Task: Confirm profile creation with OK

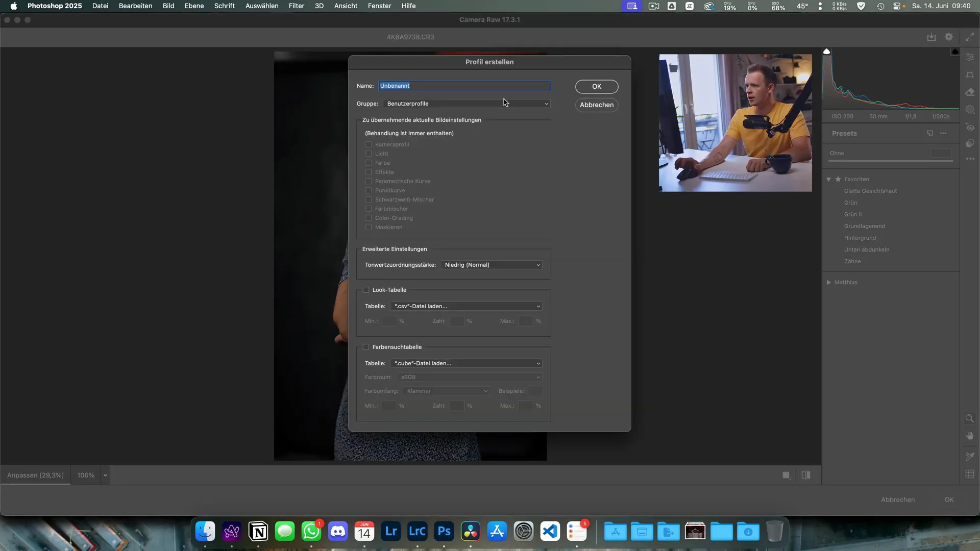Action: (x=597, y=86)
